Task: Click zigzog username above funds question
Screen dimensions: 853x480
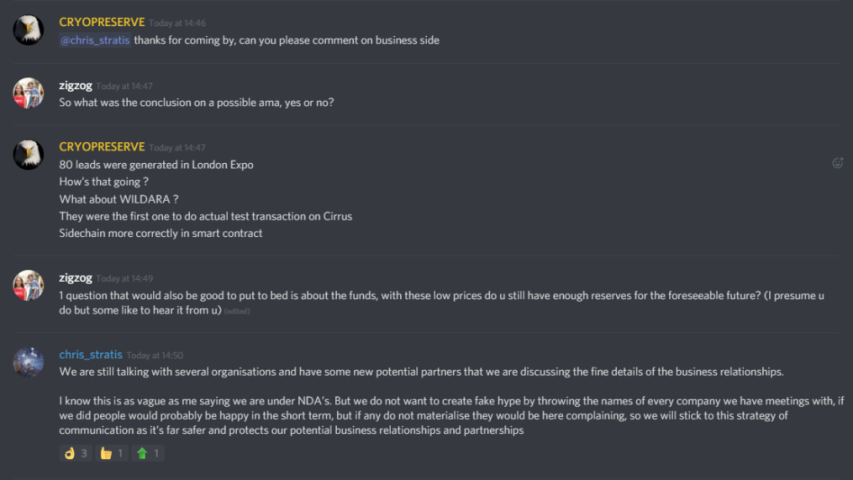Action: 76,278
